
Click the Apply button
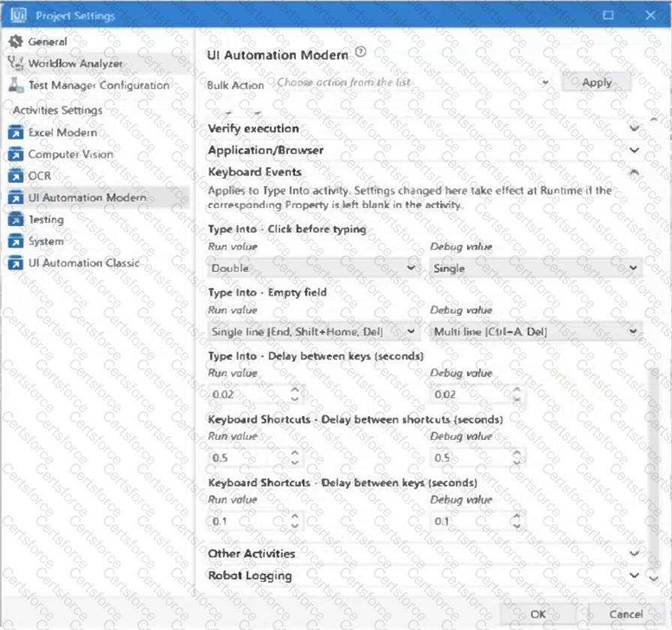tap(595, 82)
